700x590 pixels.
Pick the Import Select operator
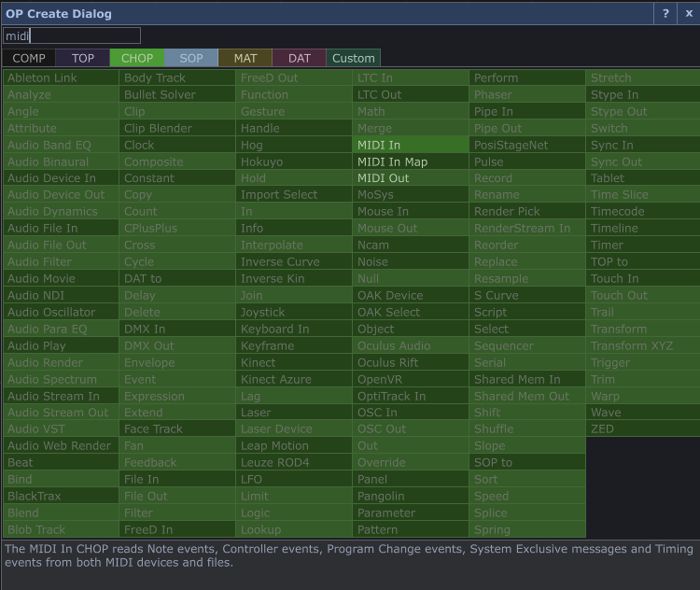294,195
